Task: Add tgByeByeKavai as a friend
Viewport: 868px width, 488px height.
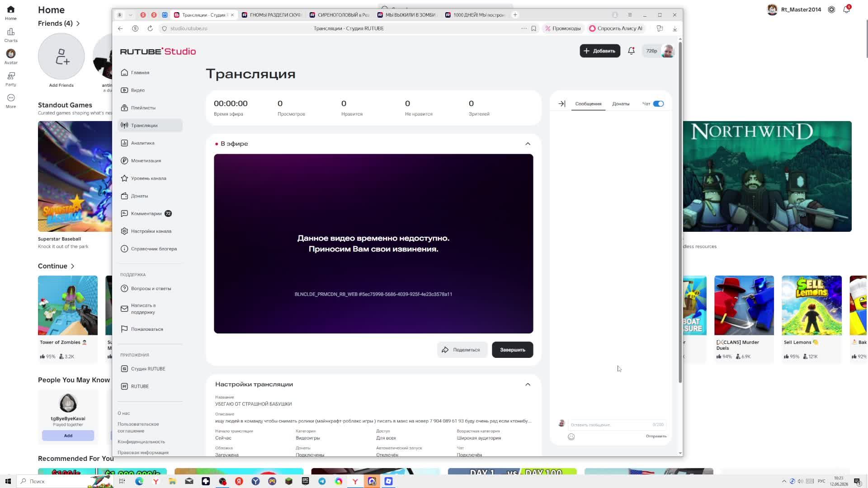Action: tap(68, 436)
